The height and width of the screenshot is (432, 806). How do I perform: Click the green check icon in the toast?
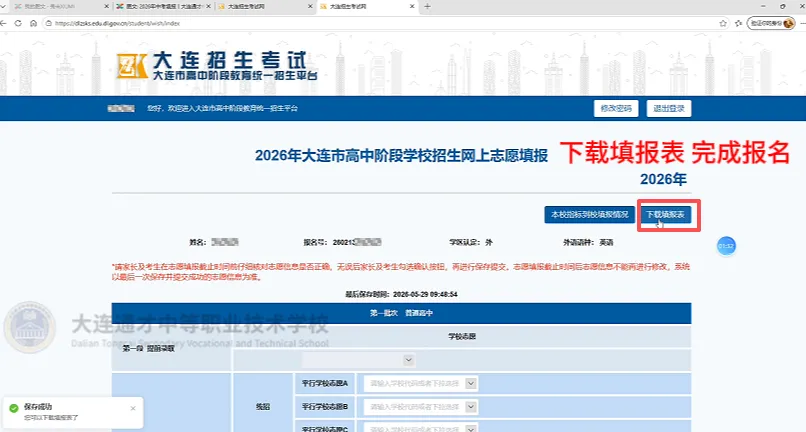(x=14, y=408)
